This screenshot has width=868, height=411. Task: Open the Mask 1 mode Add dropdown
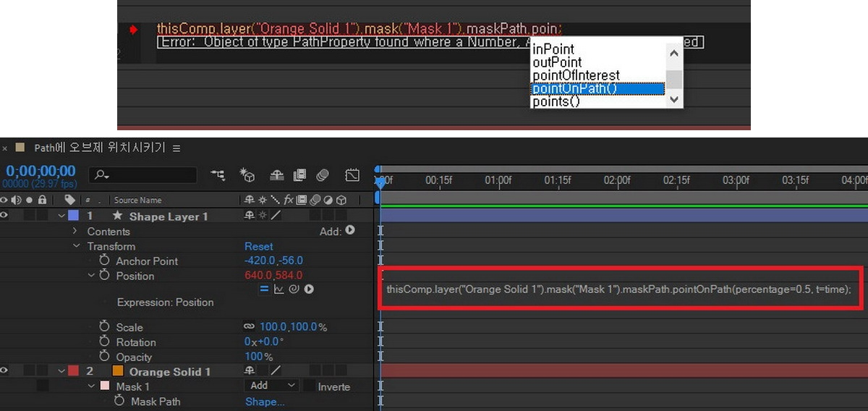[271, 386]
